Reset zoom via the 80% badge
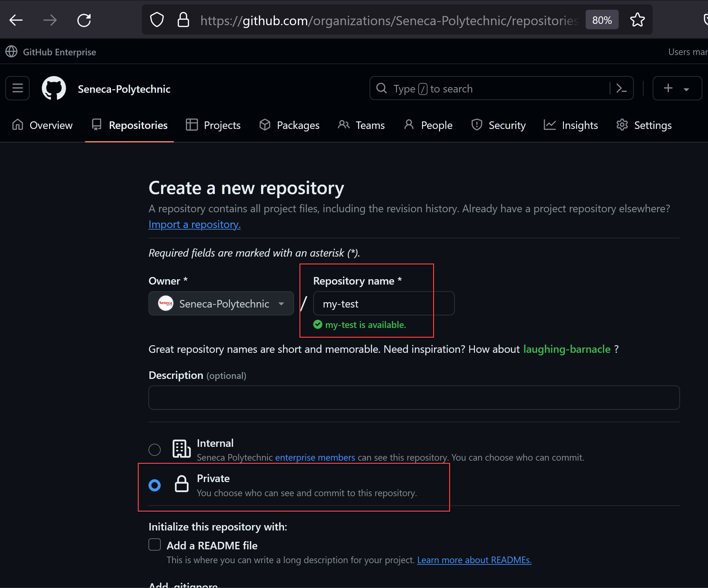This screenshot has height=588, width=708. [x=602, y=20]
